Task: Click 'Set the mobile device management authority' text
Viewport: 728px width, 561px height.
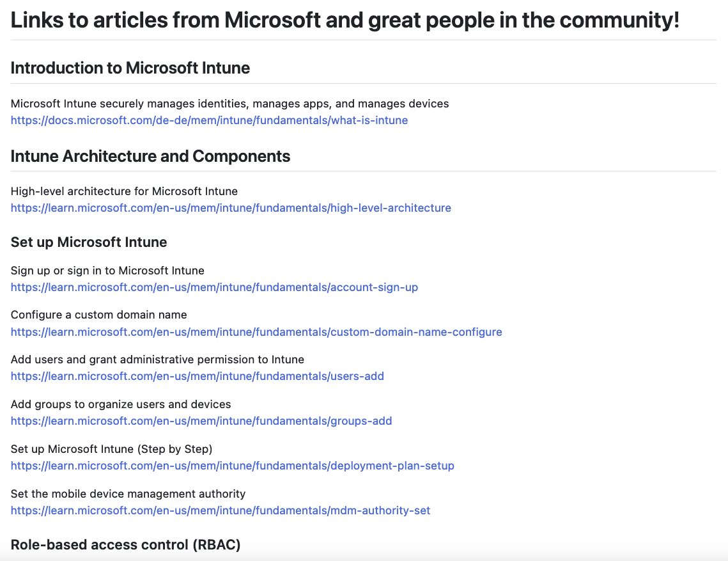Action: (x=128, y=494)
